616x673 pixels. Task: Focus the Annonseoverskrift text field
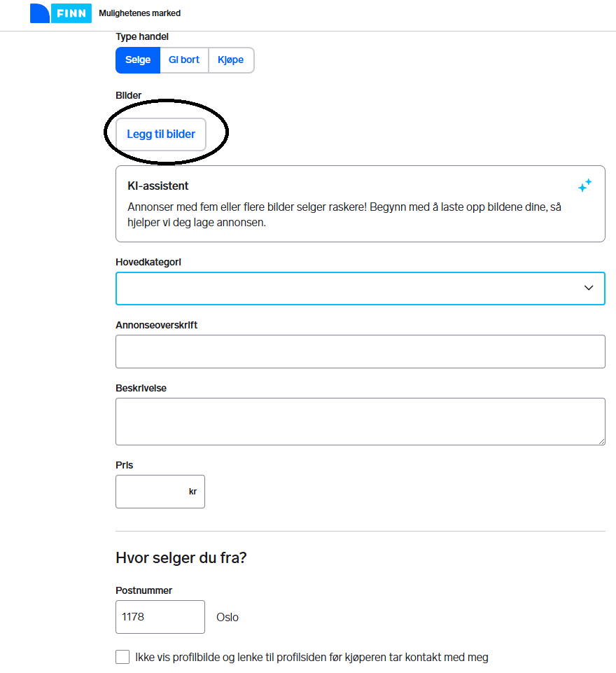click(x=360, y=352)
